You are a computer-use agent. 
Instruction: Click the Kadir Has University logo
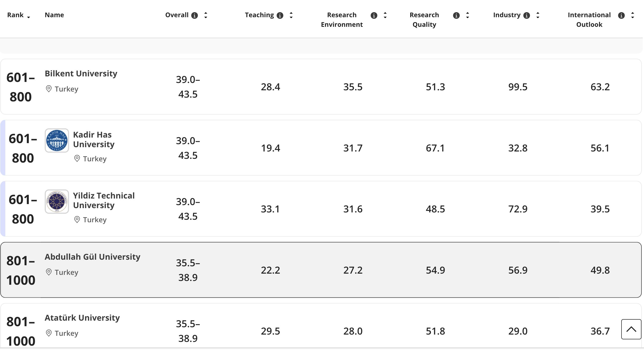pyautogui.click(x=57, y=140)
